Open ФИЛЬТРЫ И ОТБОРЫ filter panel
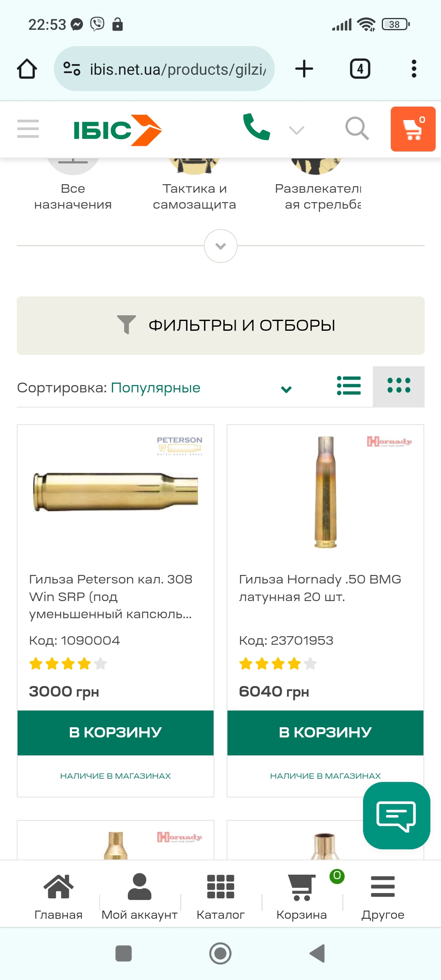 pyautogui.click(x=220, y=325)
